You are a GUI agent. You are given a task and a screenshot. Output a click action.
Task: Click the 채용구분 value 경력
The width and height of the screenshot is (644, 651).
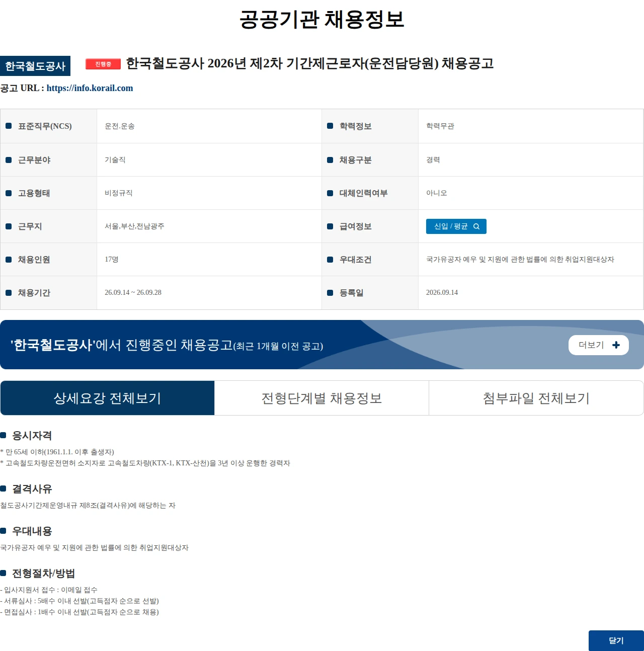433,160
